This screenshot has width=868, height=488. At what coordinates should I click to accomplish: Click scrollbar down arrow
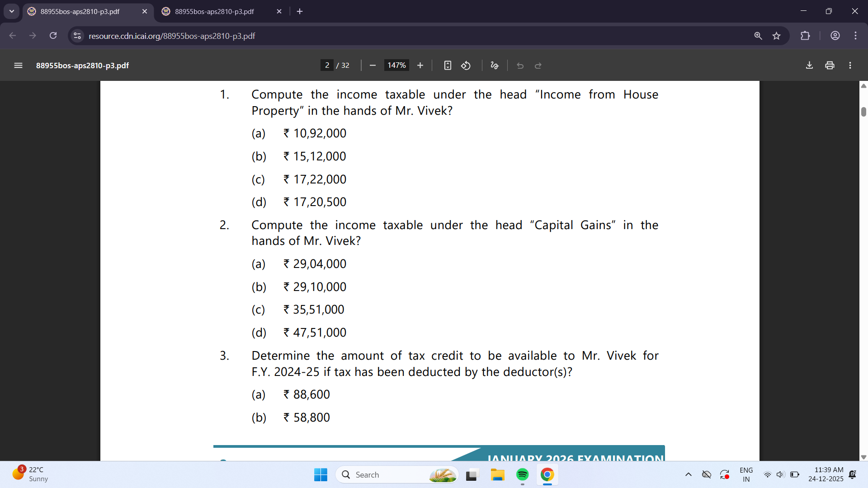click(863, 457)
